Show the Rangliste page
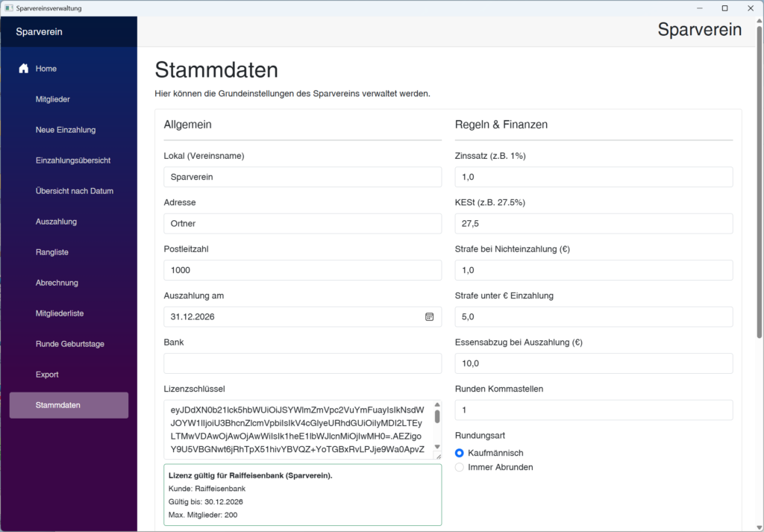 52,252
